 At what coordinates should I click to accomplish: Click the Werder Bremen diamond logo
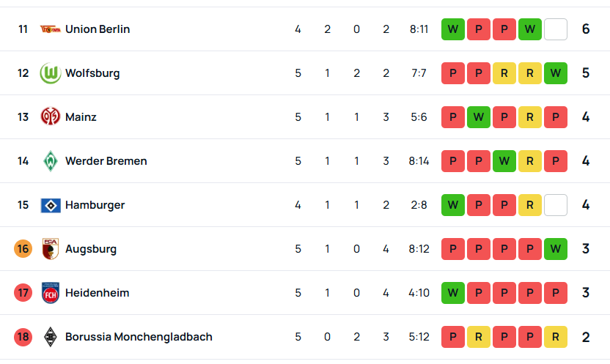pos(50,161)
